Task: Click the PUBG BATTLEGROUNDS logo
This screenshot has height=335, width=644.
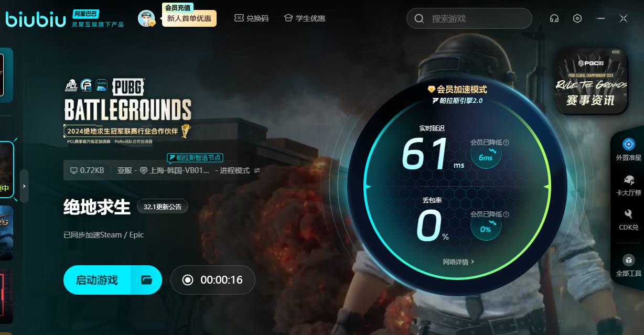Action: (x=128, y=100)
